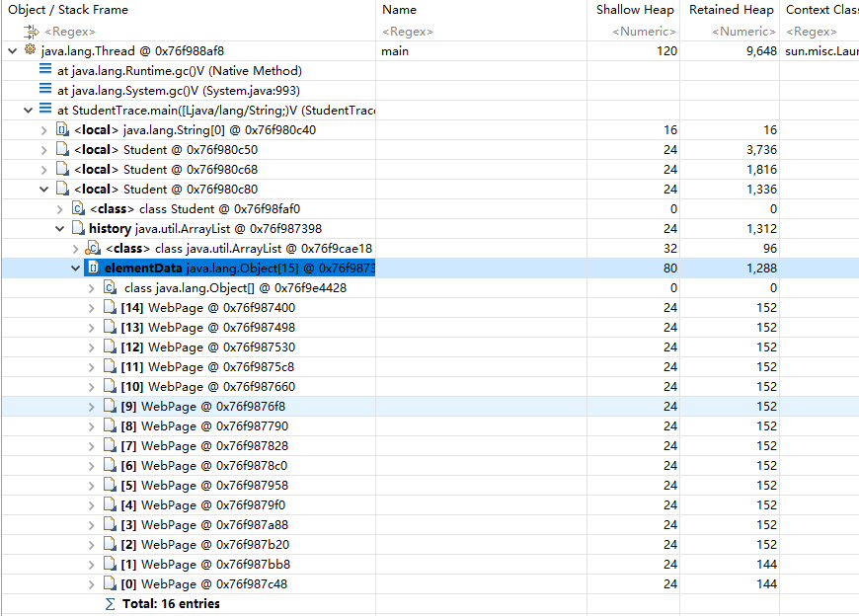Collapse Student @ 0x76f980c80

click(43, 189)
